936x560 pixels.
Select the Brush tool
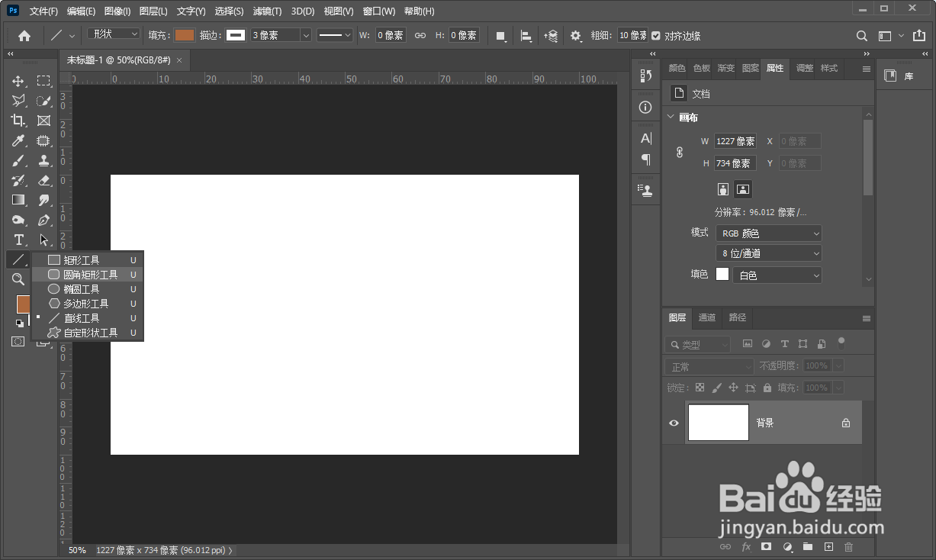point(18,160)
